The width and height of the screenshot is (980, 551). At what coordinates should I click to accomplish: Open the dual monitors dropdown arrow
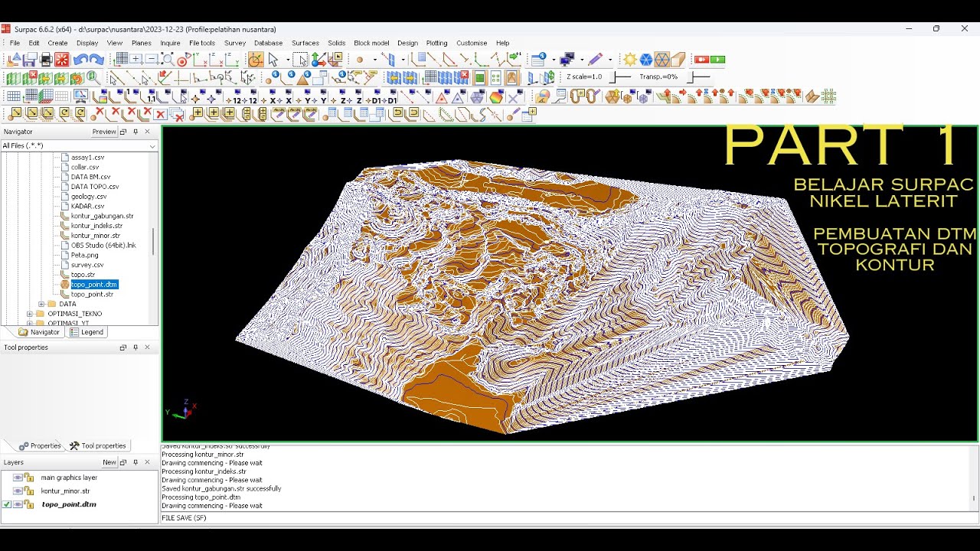pyautogui.click(x=582, y=59)
